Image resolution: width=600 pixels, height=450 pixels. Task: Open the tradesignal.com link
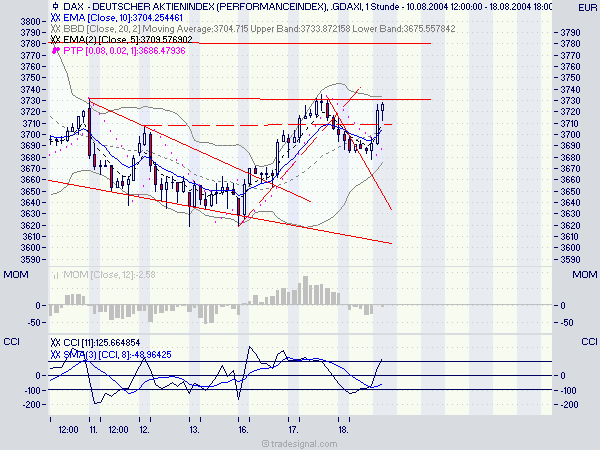(x=299, y=444)
